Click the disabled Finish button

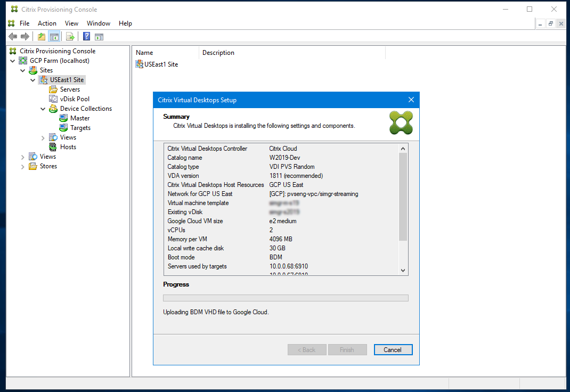pyautogui.click(x=347, y=349)
